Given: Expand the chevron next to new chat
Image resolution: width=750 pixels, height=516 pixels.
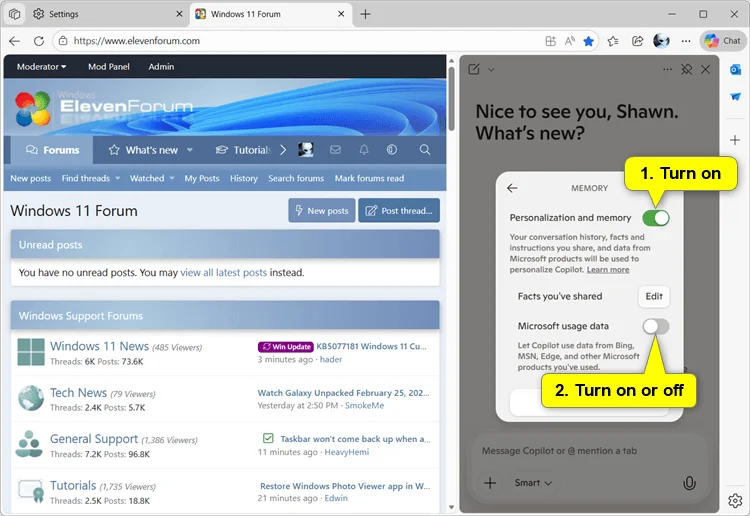Looking at the screenshot, I should 491,70.
